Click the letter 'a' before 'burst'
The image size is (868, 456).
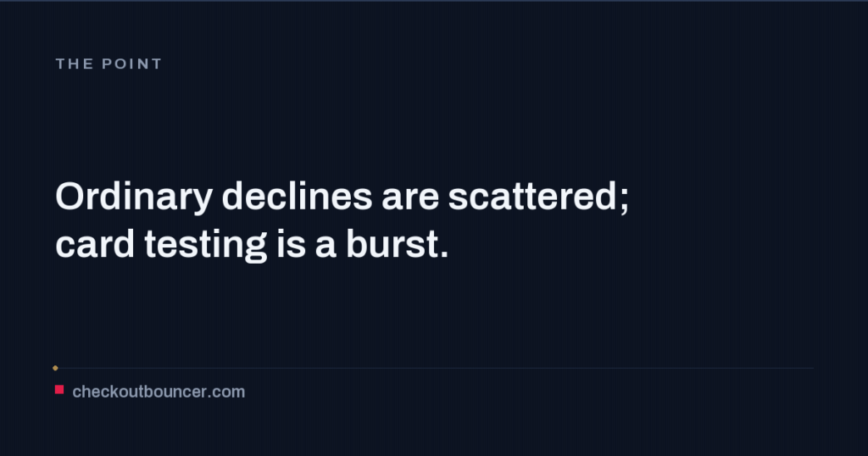325,247
